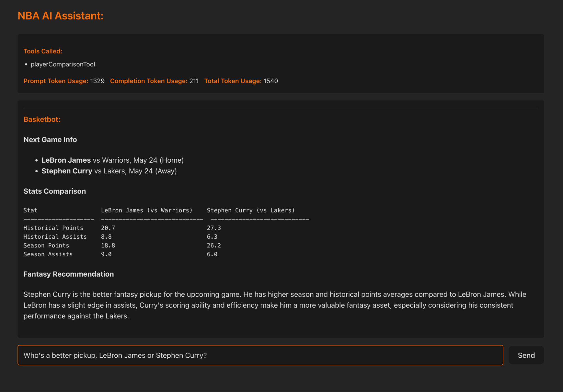Click the message input field

pyautogui.click(x=260, y=355)
